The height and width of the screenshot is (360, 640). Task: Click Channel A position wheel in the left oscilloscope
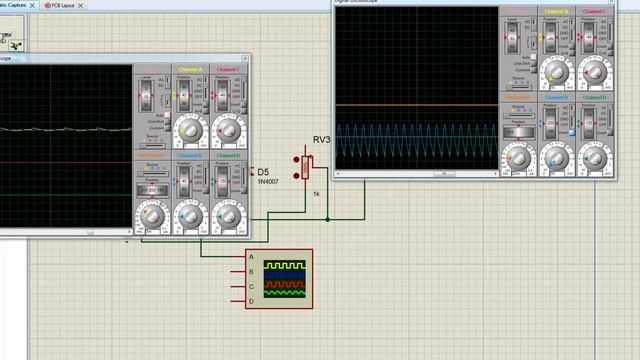(x=184, y=95)
